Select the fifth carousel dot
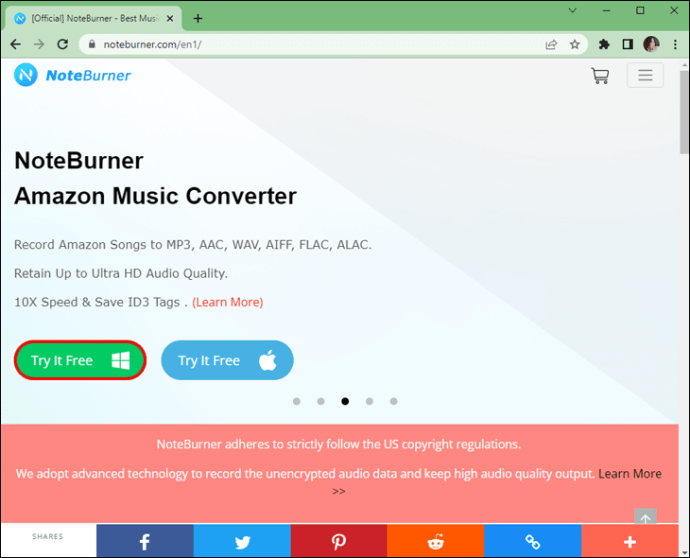Screen dimensions: 690x558 click(x=393, y=401)
